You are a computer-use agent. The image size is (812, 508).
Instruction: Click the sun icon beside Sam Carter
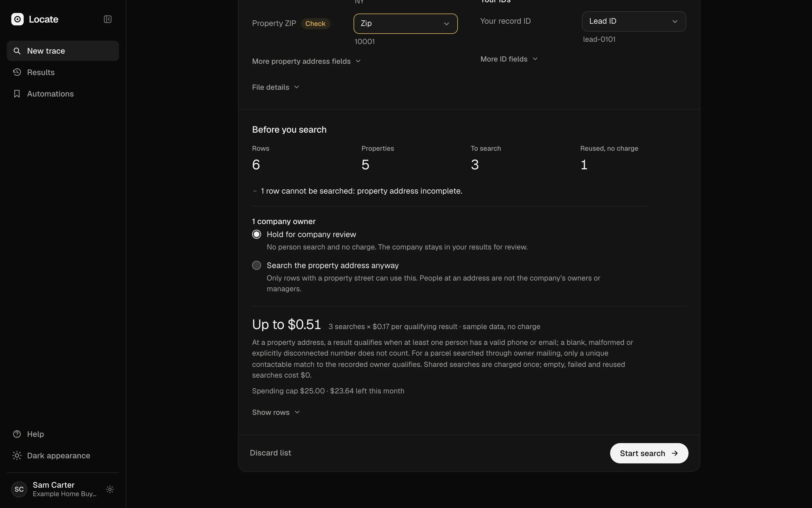(110, 489)
